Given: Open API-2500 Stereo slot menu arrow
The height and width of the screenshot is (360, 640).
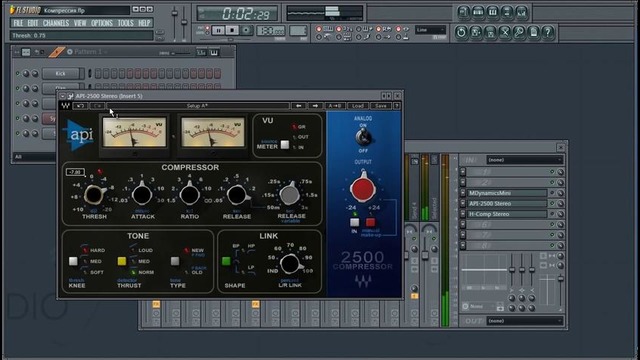Looking at the screenshot, I should click(x=463, y=203).
